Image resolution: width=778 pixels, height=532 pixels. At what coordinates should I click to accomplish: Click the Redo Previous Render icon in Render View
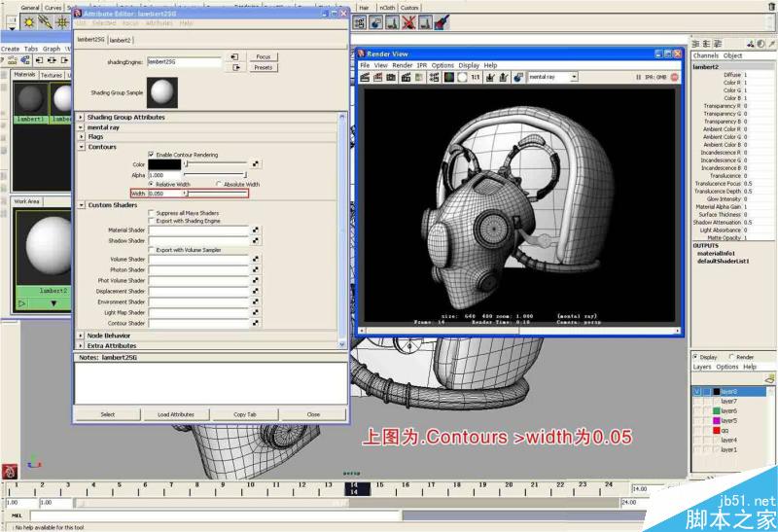(366, 77)
